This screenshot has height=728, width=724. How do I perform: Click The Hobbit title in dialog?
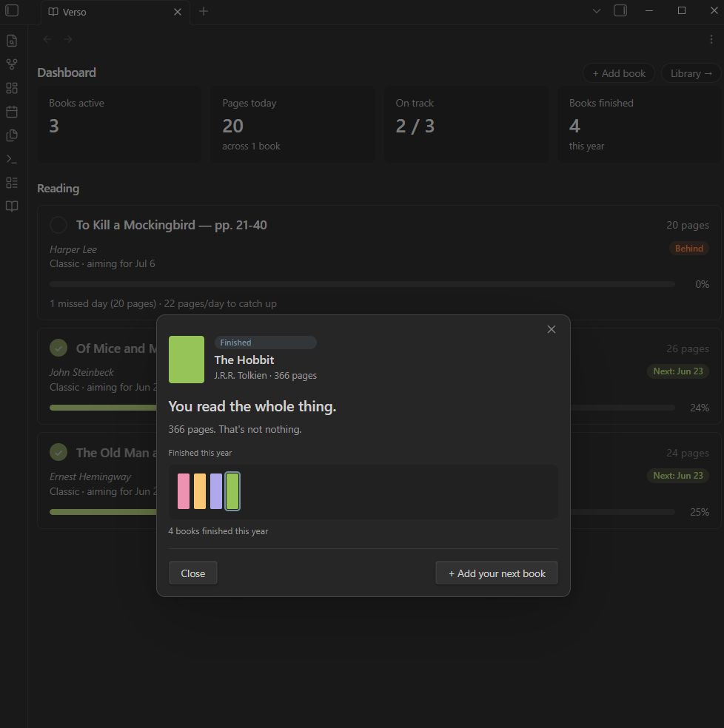(x=244, y=360)
